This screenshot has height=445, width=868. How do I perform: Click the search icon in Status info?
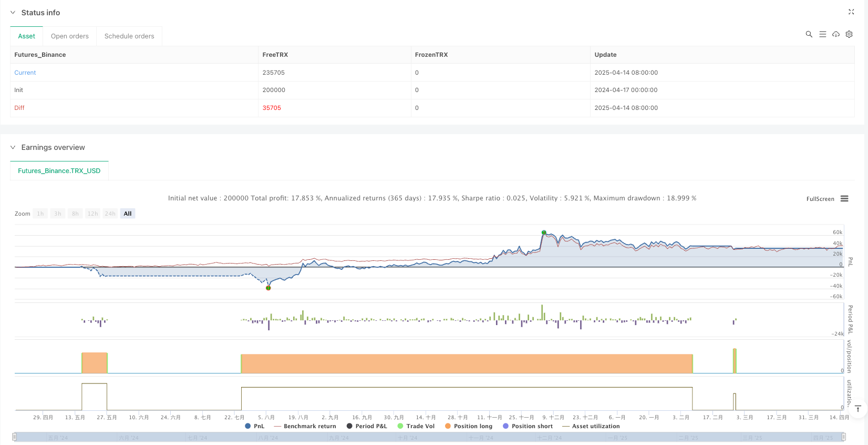(x=809, y=34)
